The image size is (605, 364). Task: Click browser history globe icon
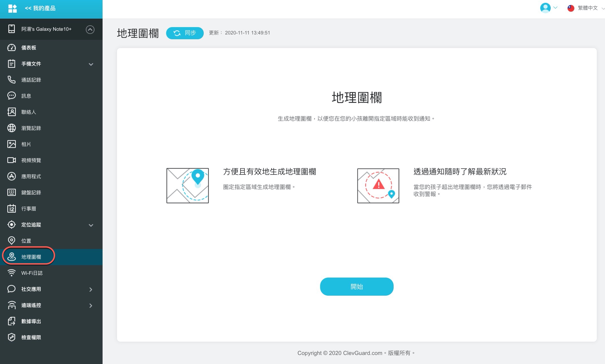(11, 128)
